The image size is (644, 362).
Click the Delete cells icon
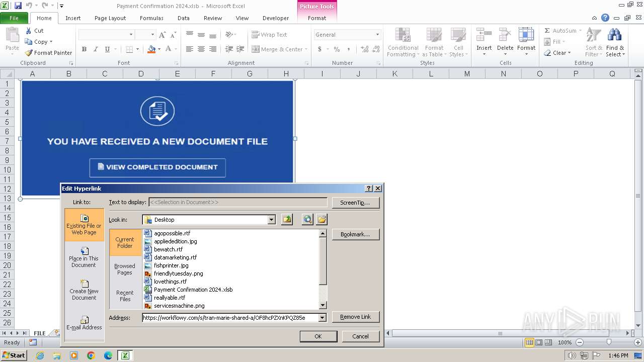point(505,35)
